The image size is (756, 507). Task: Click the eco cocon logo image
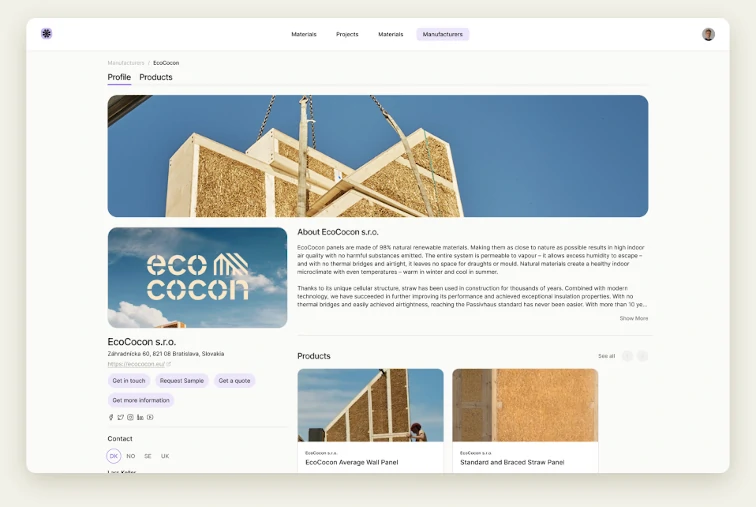pyautogui.click(x=197, y=278)
